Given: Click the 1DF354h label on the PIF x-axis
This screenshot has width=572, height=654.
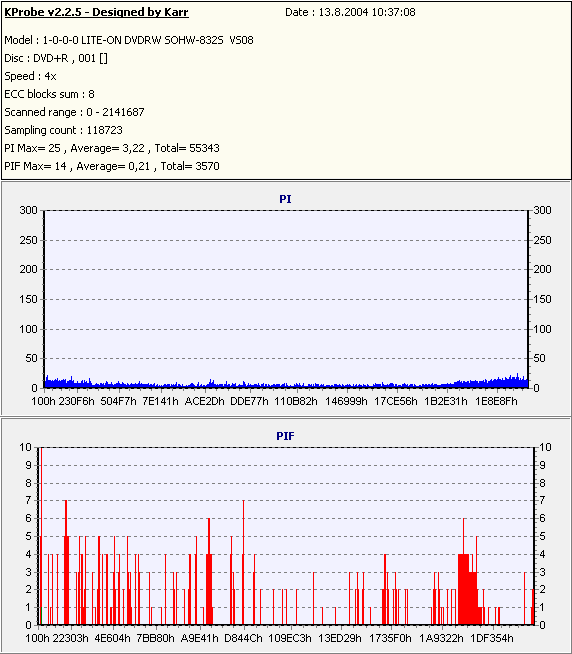Looking at the screenshot, I should point(492,638).
